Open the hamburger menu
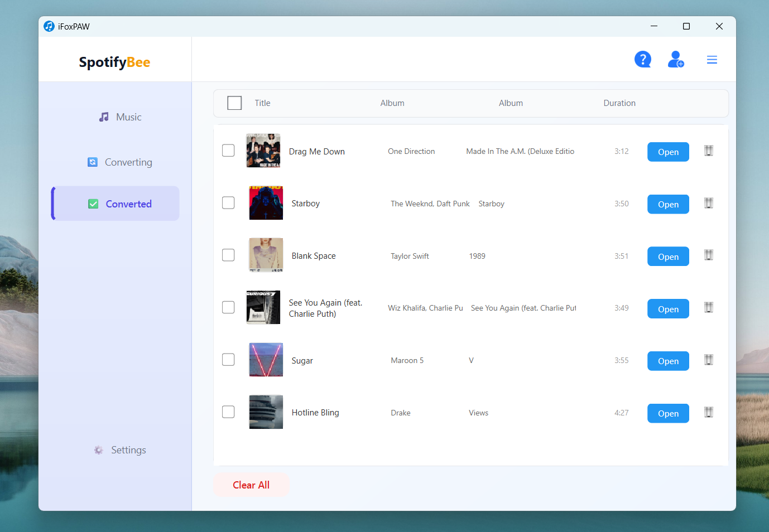 [x=712, y=59]
